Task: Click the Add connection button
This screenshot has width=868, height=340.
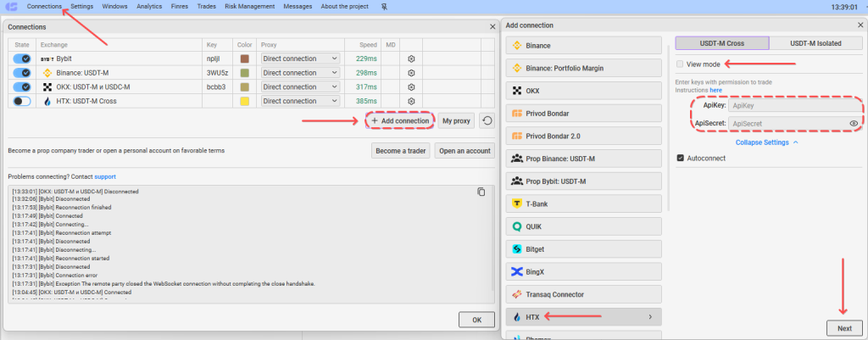Action: pos(399,120)
